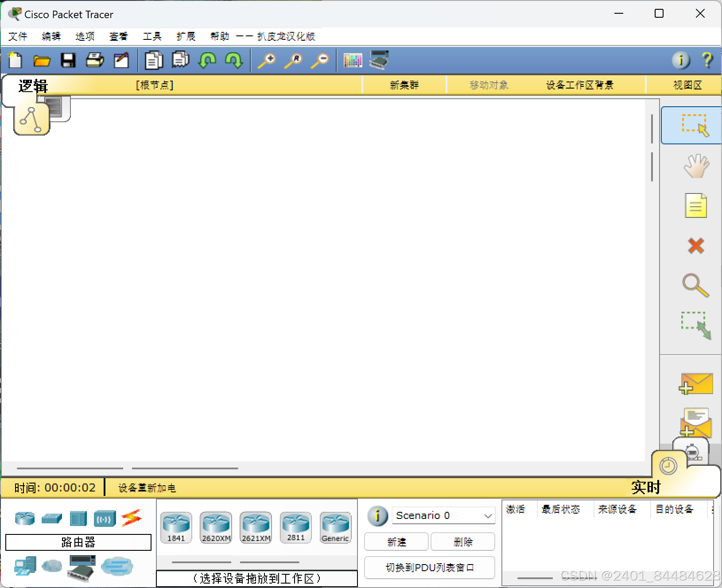Click 视图区 viewport button
This screenshot has height=588, width=722.
pyautogui.click(x=687, y=85)
